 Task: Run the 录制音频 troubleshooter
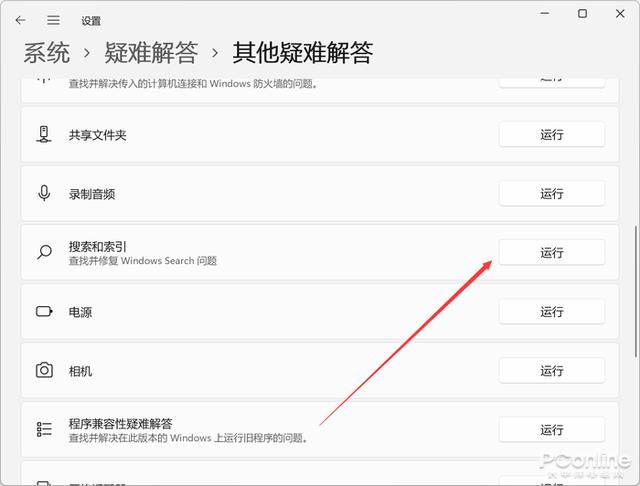click(x=551, y=193)
